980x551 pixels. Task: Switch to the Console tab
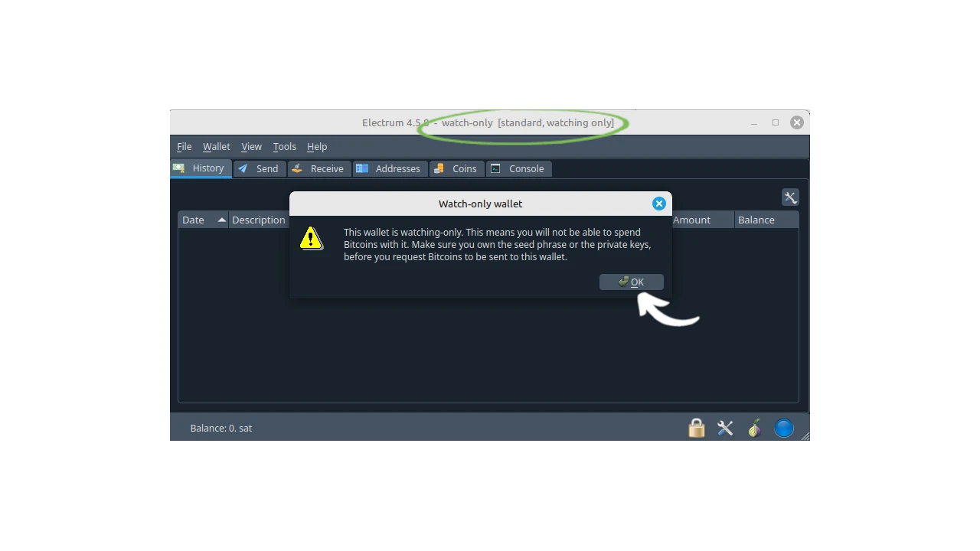click(x=518, y=169)
